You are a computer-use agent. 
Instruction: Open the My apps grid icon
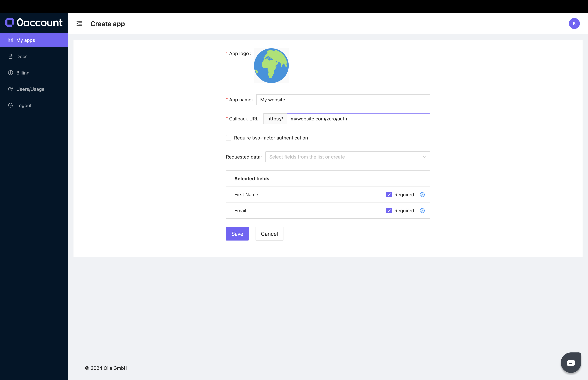[11, 40]
